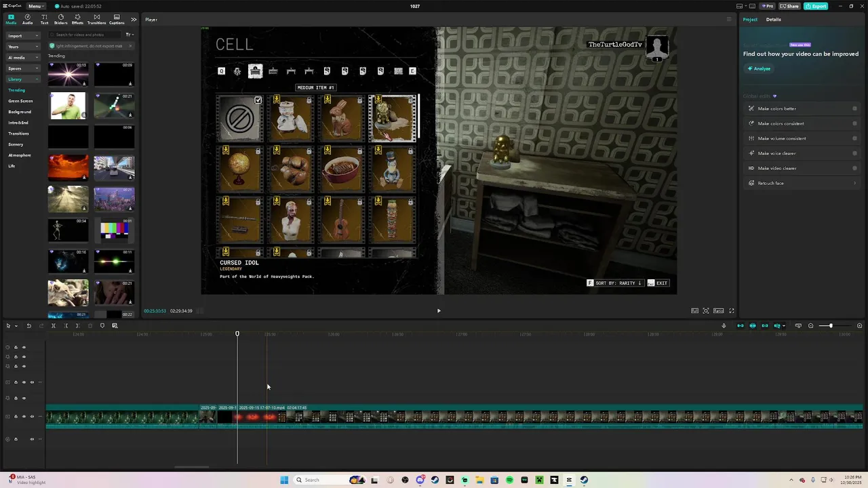Screen dimensions: 868x488
Task: Switch to the Project tab
Action: 750,19
